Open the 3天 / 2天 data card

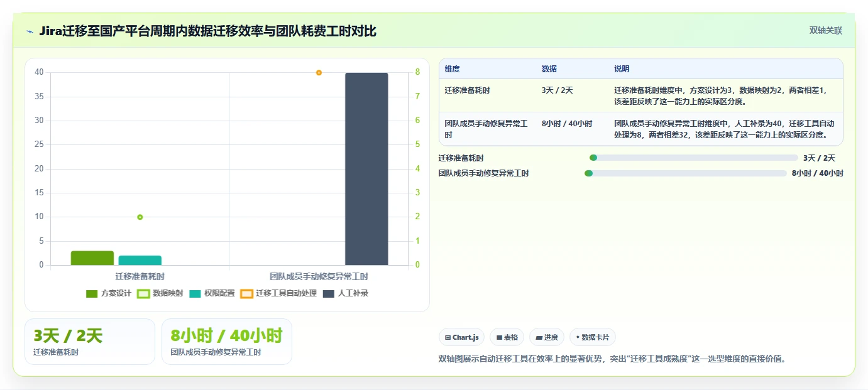click(90, 342)
